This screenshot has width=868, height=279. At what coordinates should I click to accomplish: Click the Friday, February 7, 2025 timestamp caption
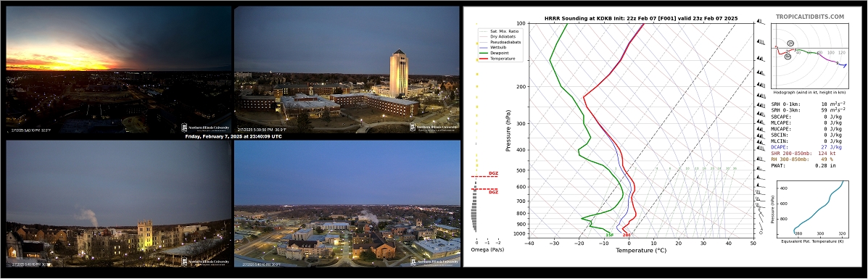233,136
